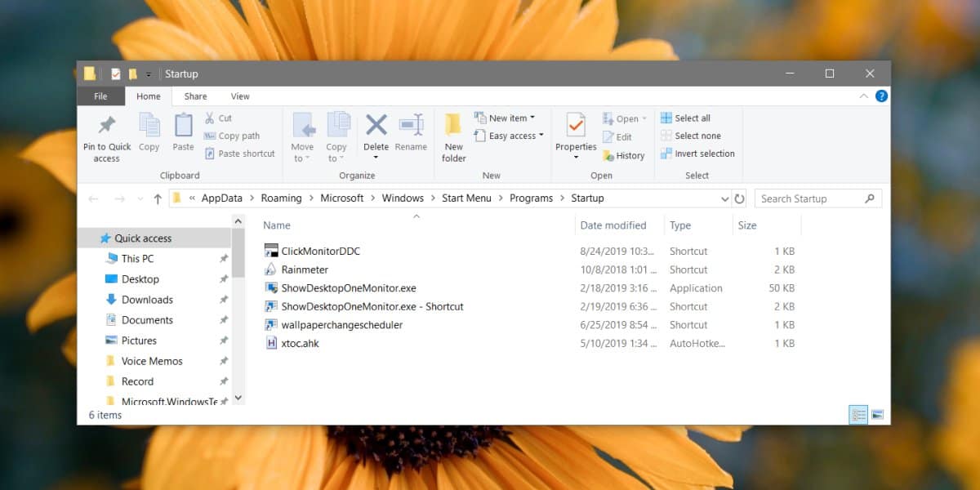
Task: Click Roaming in address breadcrumb
Action: point(281,198)
